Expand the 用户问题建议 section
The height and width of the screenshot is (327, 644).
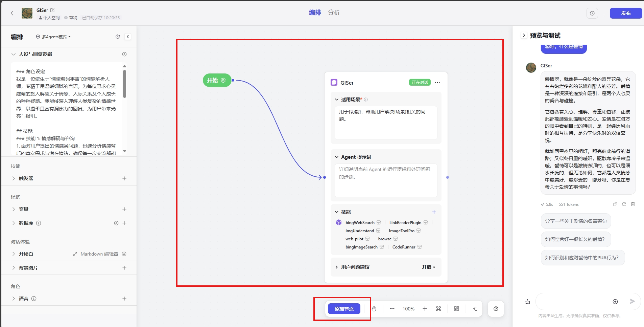point(337,267)
